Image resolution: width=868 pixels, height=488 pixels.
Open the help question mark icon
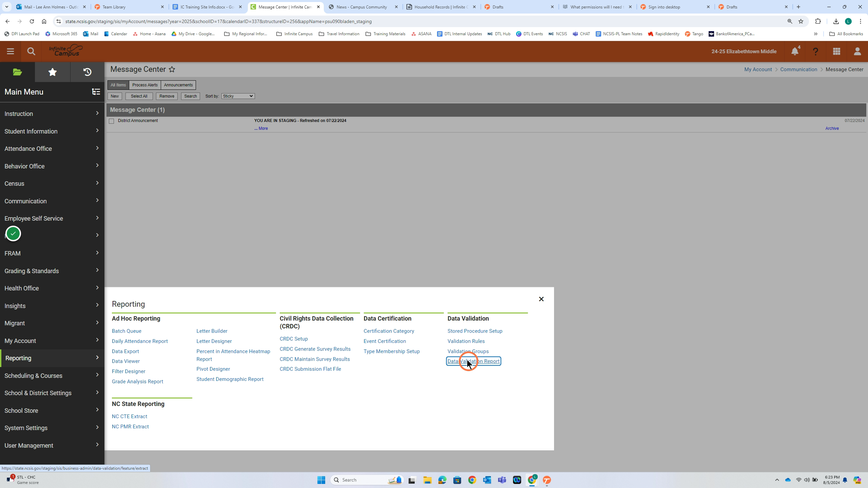(815, 52)
